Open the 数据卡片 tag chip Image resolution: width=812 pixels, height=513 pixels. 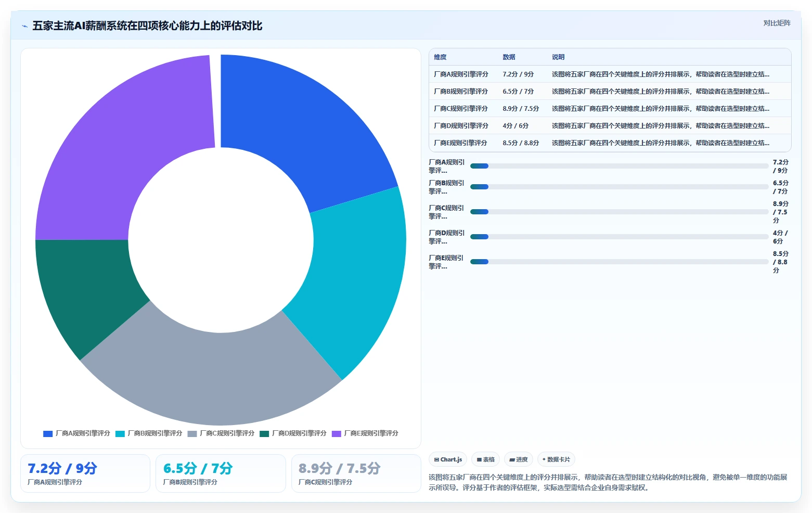(x=556, y=459)
